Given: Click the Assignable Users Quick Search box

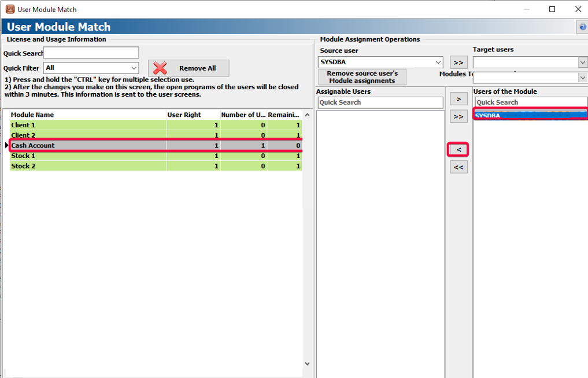Looking at the screenshot, I should point(380,102).
